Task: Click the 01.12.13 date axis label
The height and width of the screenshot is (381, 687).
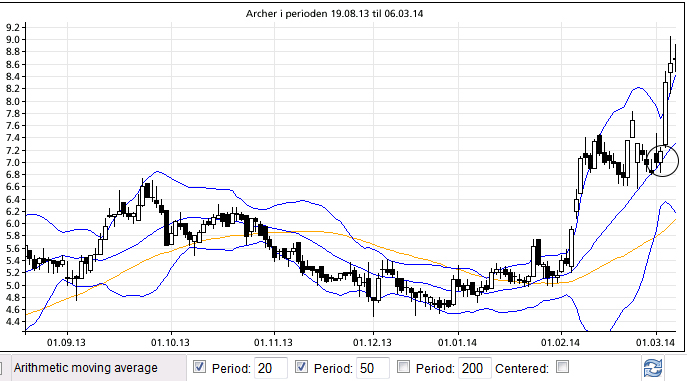Action: coord(372,342)
